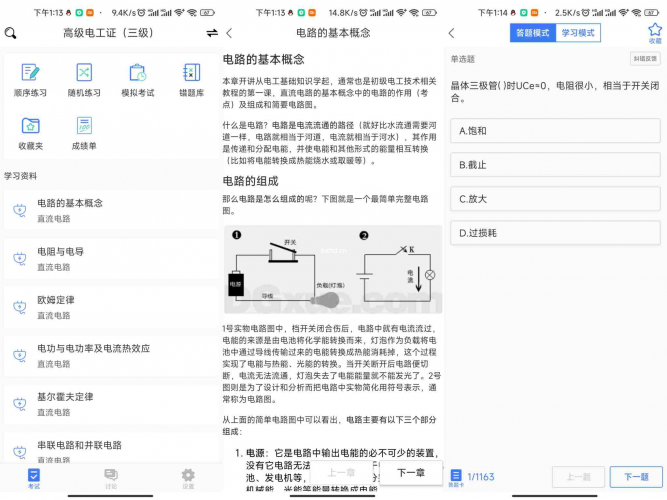Screen dimensions: 667x500
Task: Tap Wi-Fi icon in right status bar
Action: click(x=636, y=13)
